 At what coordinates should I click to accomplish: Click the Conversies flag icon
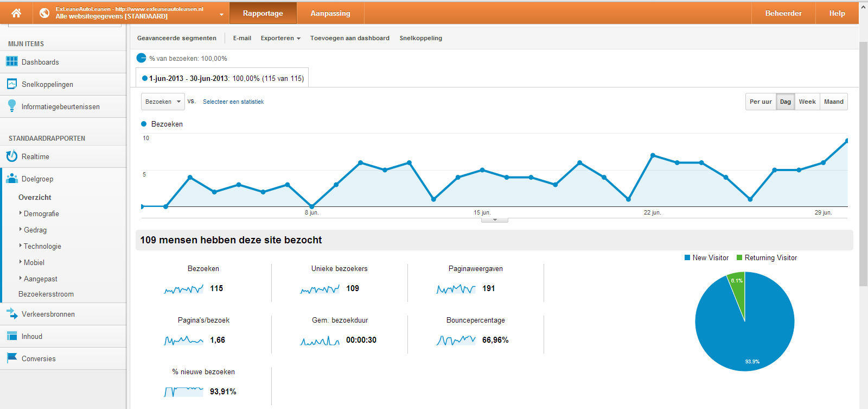[11, 358]
